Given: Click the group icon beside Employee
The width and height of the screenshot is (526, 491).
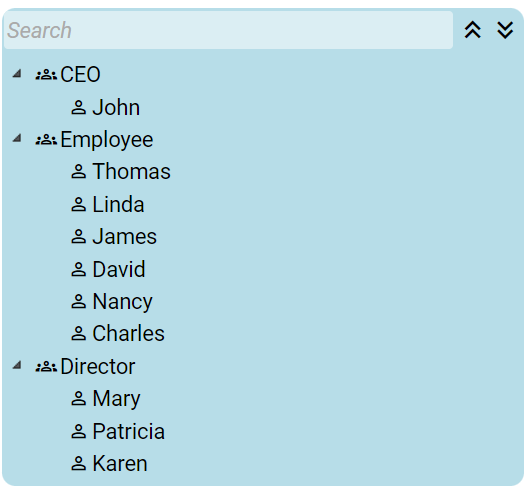Looking at the screenshot, I should 46,140.
